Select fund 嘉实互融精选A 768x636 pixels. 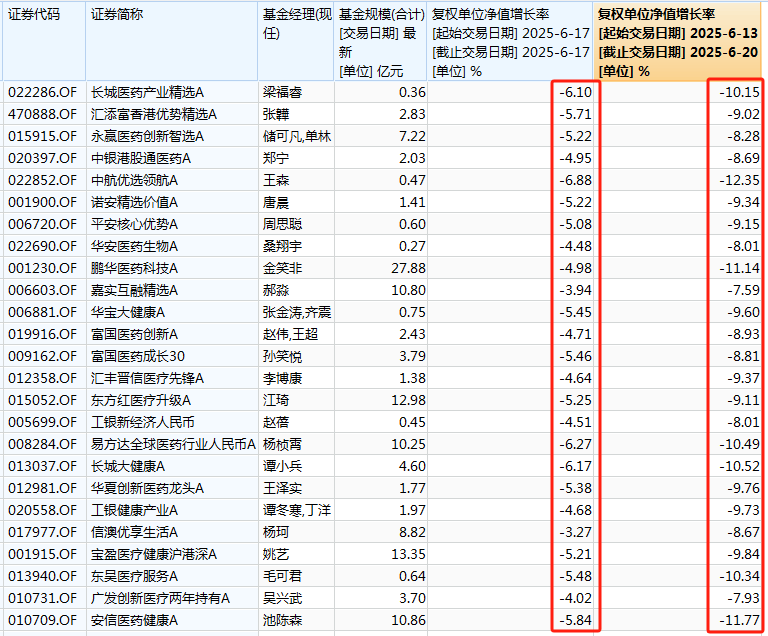pos(134,291)
